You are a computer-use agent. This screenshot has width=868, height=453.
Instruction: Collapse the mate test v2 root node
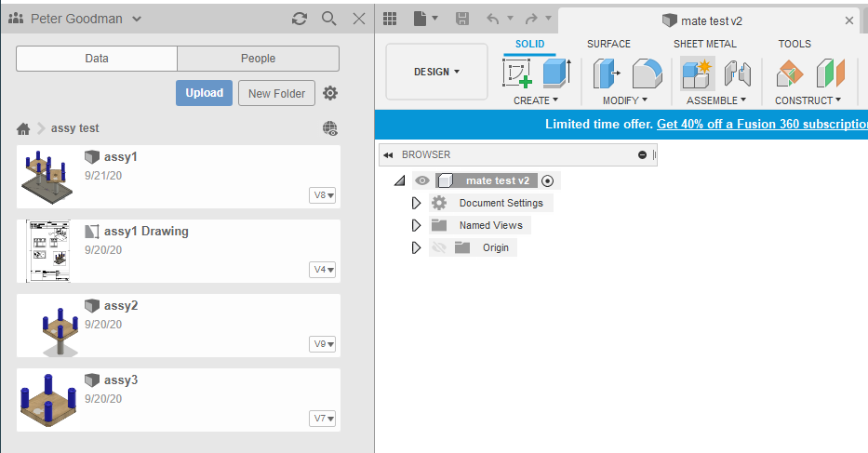pyautogui.click(x=400, y=180)
